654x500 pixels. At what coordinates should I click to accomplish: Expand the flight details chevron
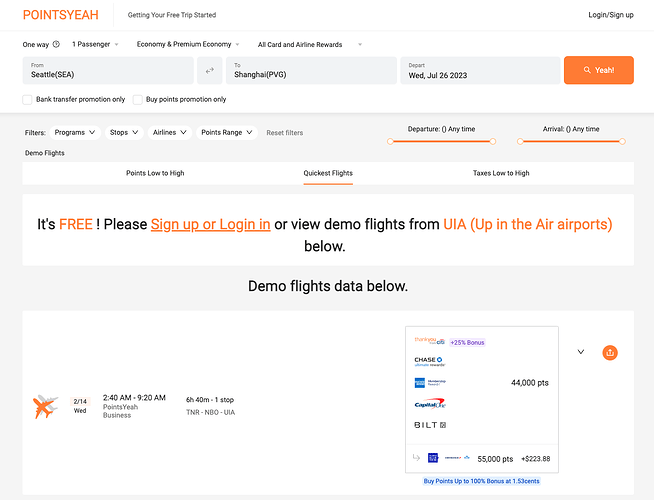point(581,352)
